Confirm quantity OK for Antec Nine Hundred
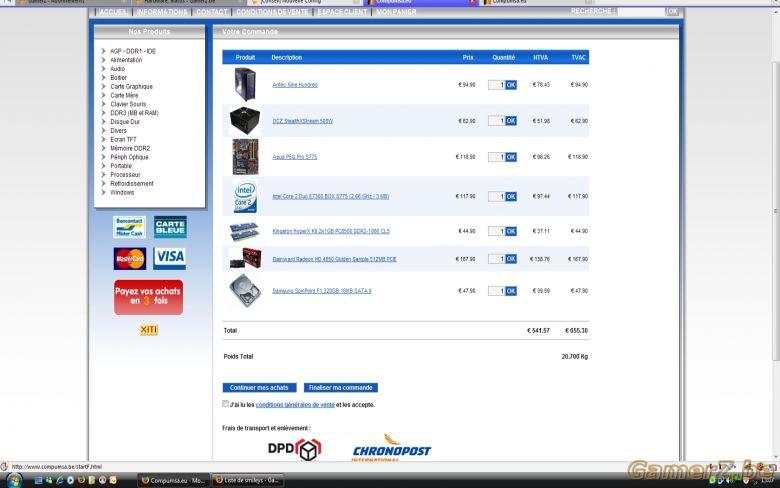 pyautogui.click(x=511, y=85)
